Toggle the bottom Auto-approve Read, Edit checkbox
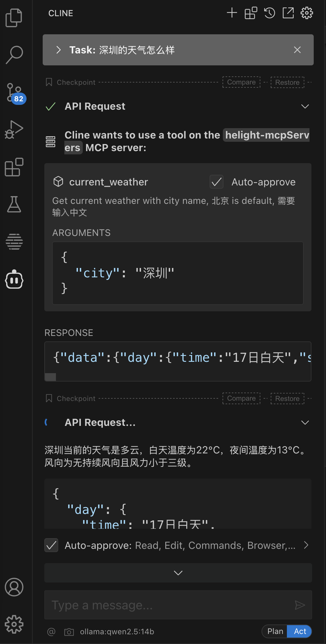 tap(51, 545)
